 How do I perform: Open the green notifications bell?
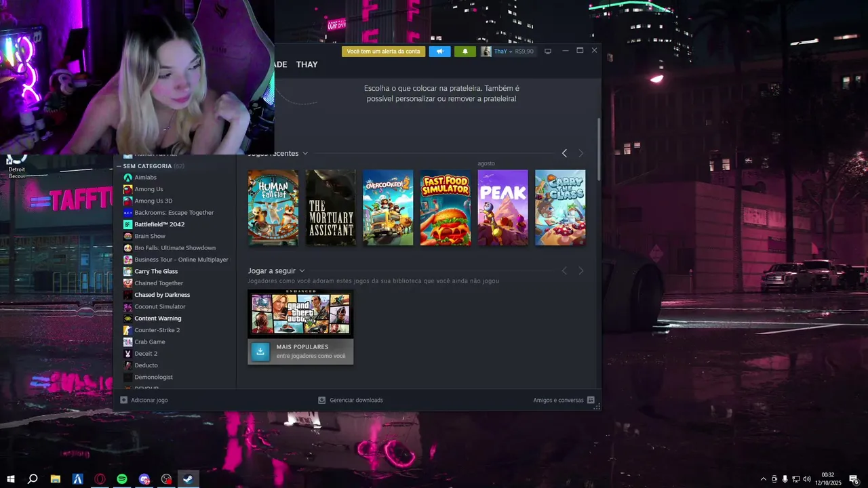(x=465, y=52)
